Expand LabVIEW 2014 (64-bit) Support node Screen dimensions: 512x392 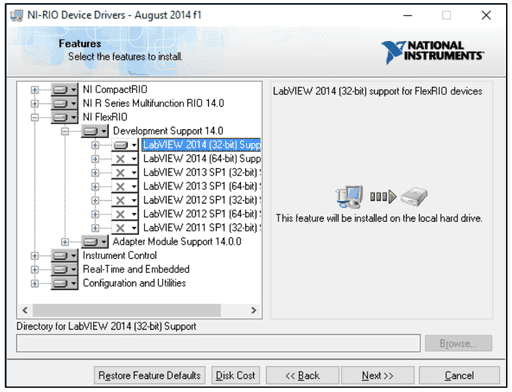tap(95, 159)
